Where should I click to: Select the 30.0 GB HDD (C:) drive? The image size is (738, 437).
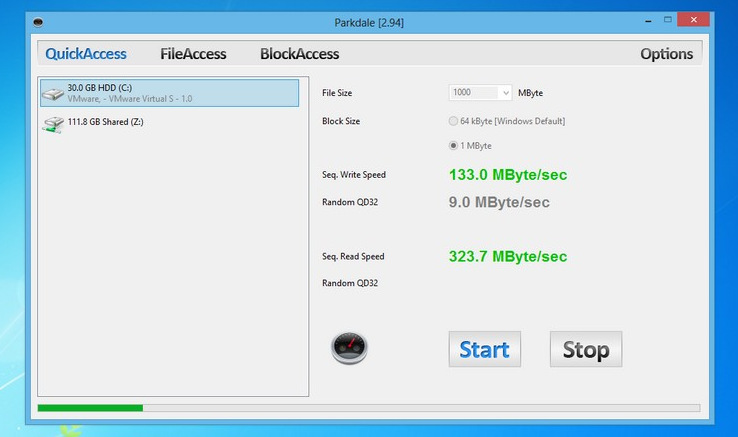click(169, 93)
